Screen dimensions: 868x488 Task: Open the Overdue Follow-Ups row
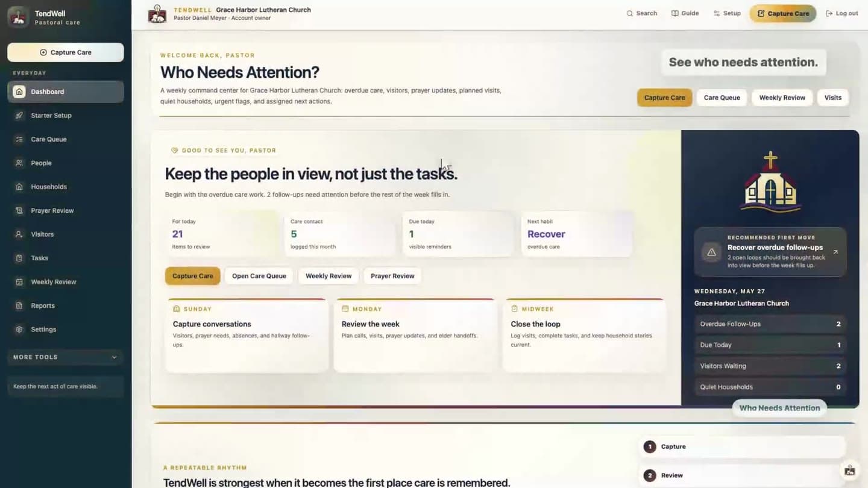770,324
